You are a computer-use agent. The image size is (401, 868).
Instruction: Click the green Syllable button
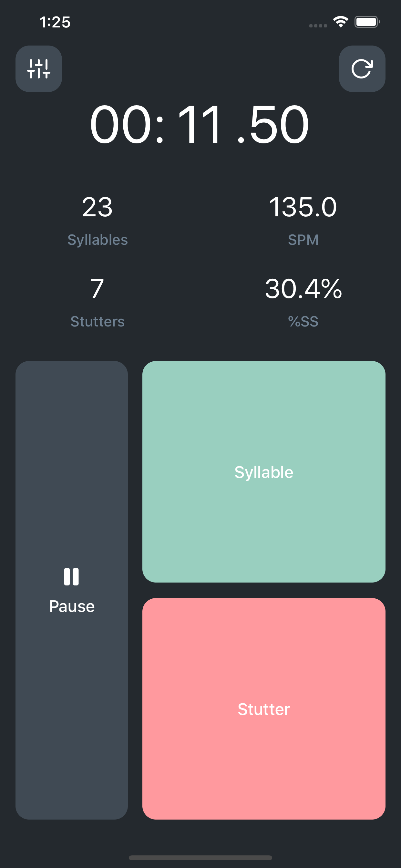[x=263, y=472]
